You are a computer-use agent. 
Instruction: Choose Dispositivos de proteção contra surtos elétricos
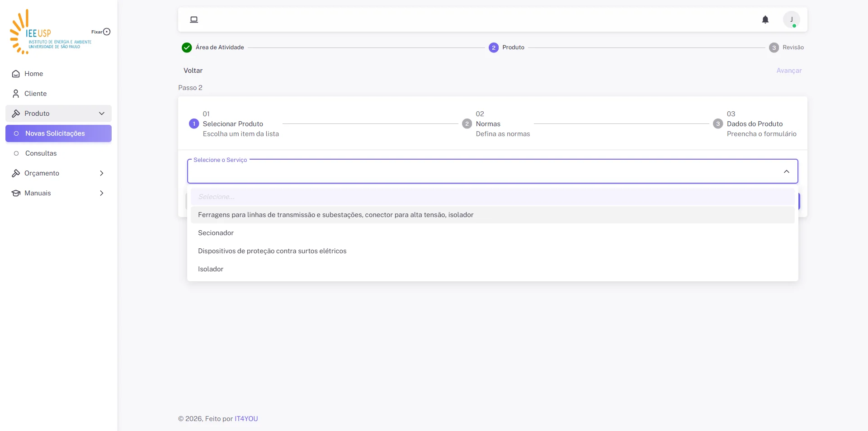[x=493, y=251]
